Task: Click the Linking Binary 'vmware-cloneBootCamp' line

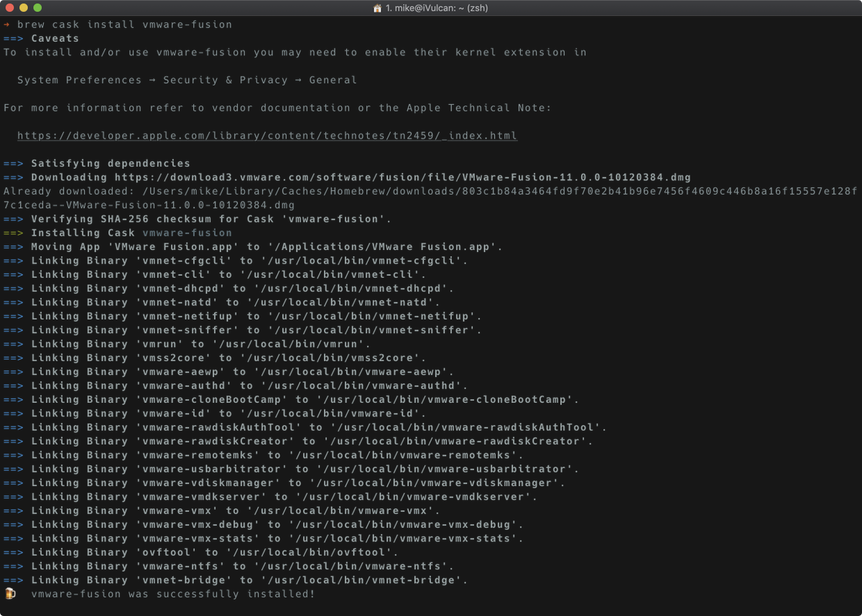Action: (291, 399)
